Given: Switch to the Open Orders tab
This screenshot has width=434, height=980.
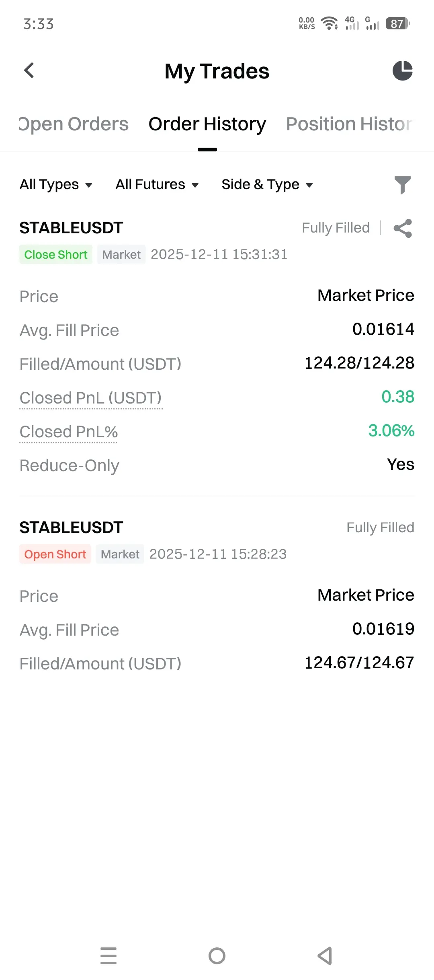Looking at the screenshot, I should coord(74,124).
